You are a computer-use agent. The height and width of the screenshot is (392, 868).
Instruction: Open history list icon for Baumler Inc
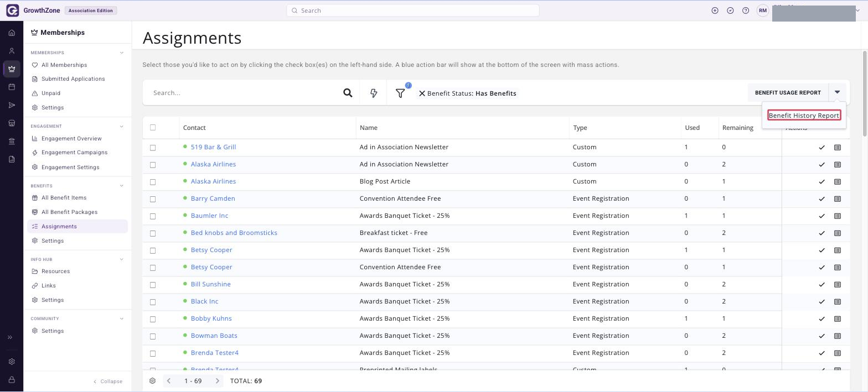coord(838,216)
